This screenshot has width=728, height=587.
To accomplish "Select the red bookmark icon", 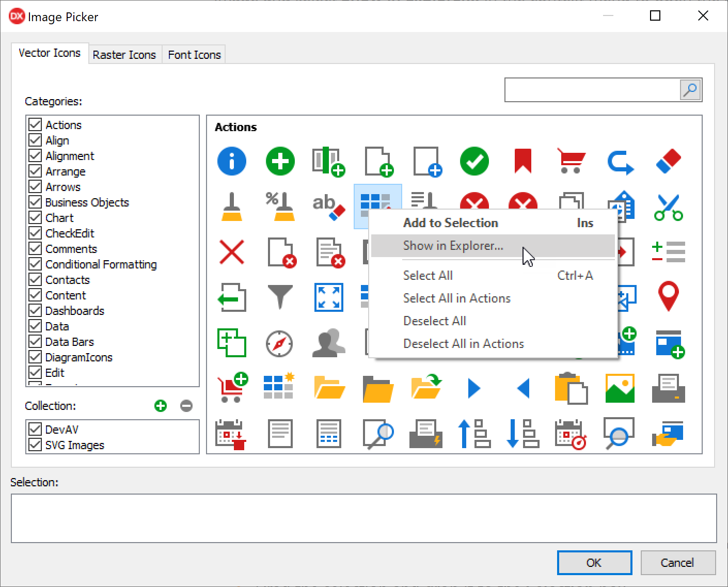I will pyautogui.click(x=523, y=161).
